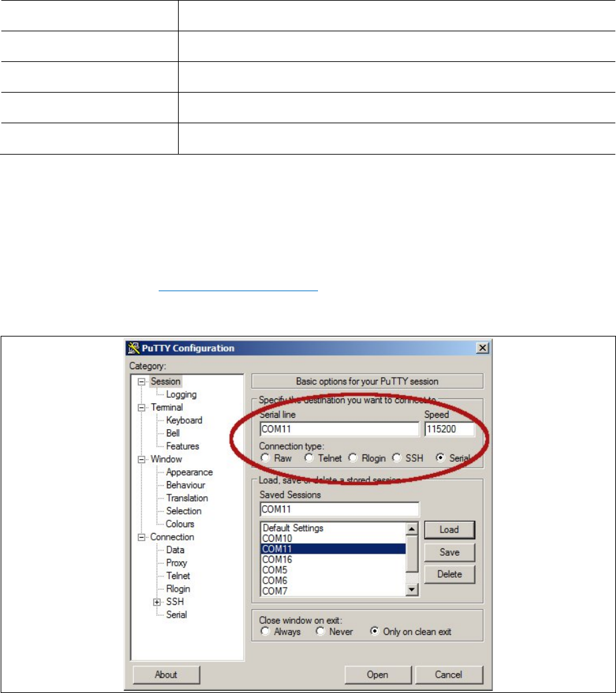The width and height of the screenshot is (616, 693).
Task: Click the sessions list scroll-up arrow
Action: point(412,528)
